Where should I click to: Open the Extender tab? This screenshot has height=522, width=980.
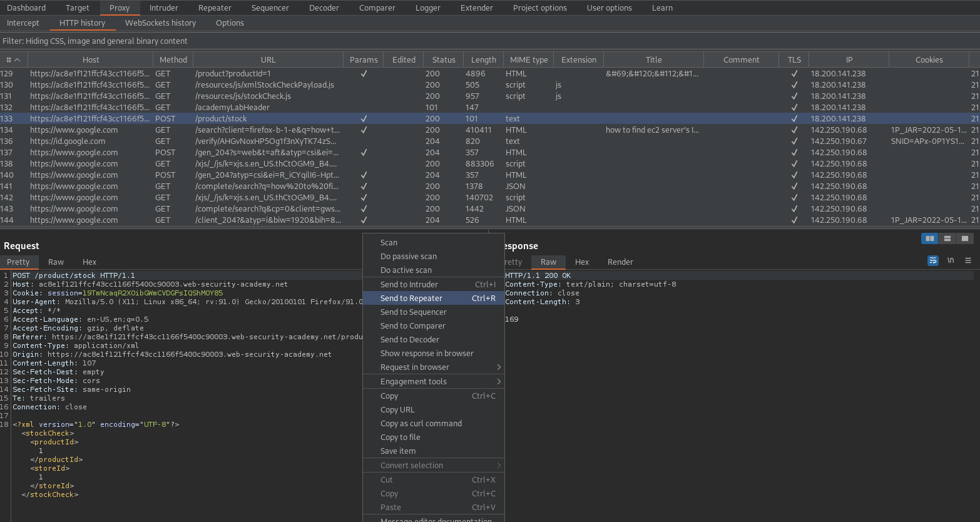click(477, 8)
